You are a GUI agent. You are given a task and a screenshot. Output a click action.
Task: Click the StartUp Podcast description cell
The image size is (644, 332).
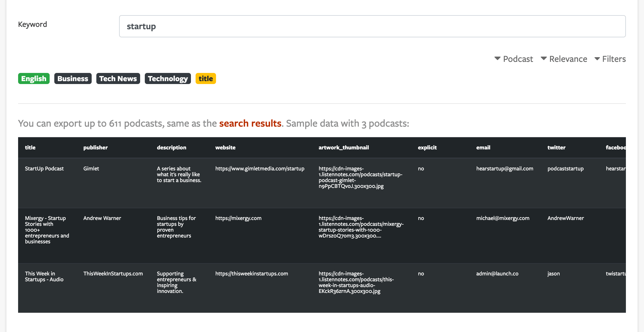point(179,174)
